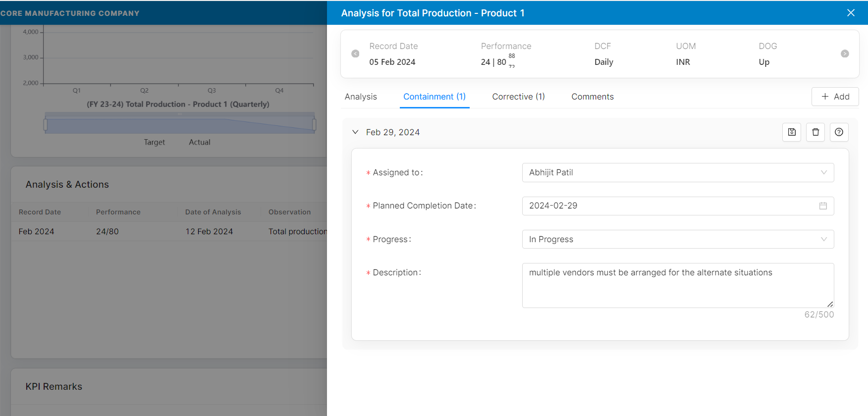868x416 pixels.
Task: Click the Observation column header
Action: coord(290,212)
